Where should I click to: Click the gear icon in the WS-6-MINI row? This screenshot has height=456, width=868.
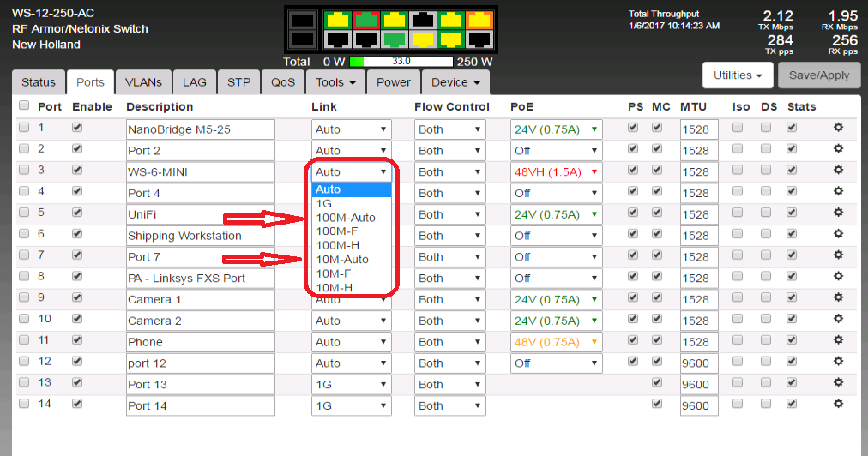click(839, 171)
